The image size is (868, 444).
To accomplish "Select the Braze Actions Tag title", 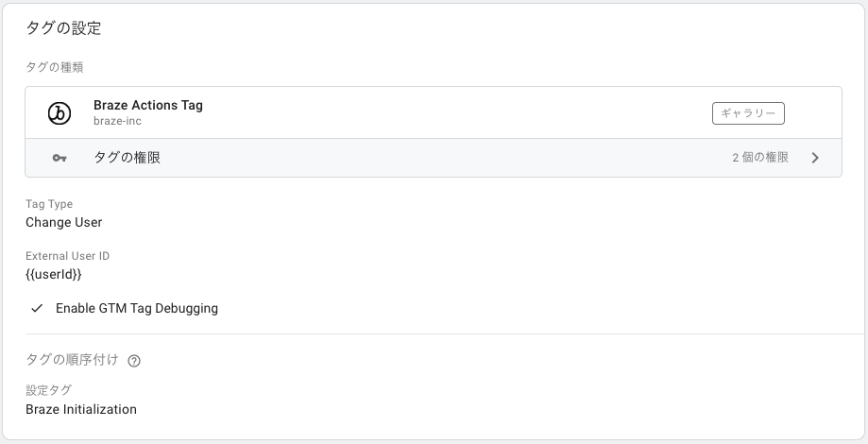I will pyautogui.click(x=147, y=105).
